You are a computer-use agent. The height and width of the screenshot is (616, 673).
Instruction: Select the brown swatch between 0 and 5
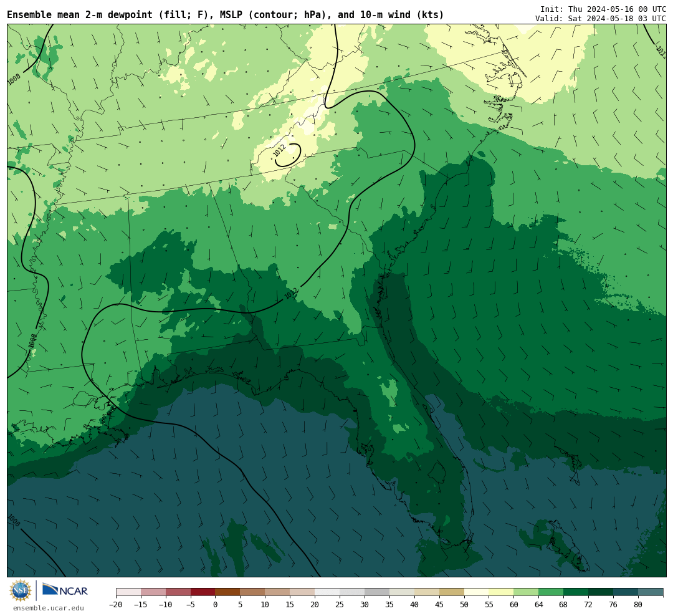[x=227, y=592]
